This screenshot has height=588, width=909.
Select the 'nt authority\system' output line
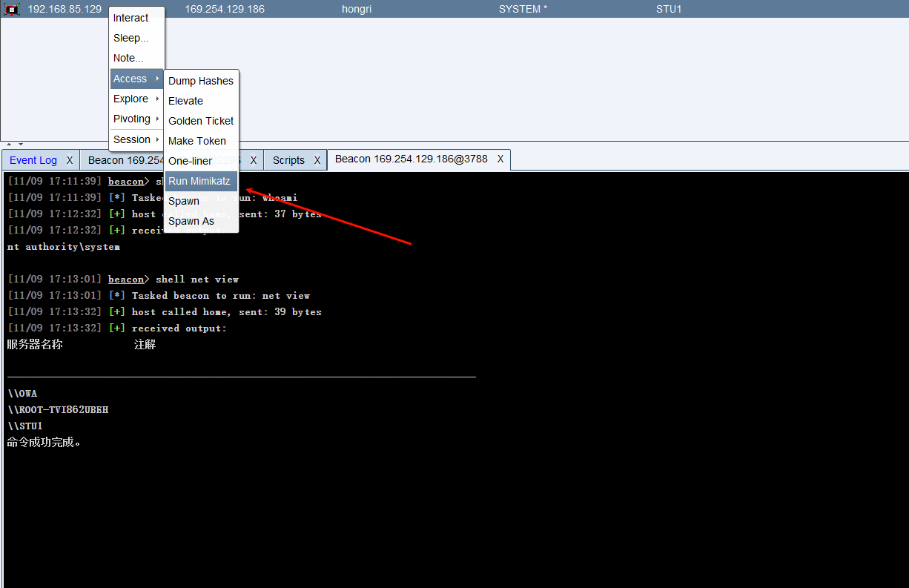click(64, 247)
